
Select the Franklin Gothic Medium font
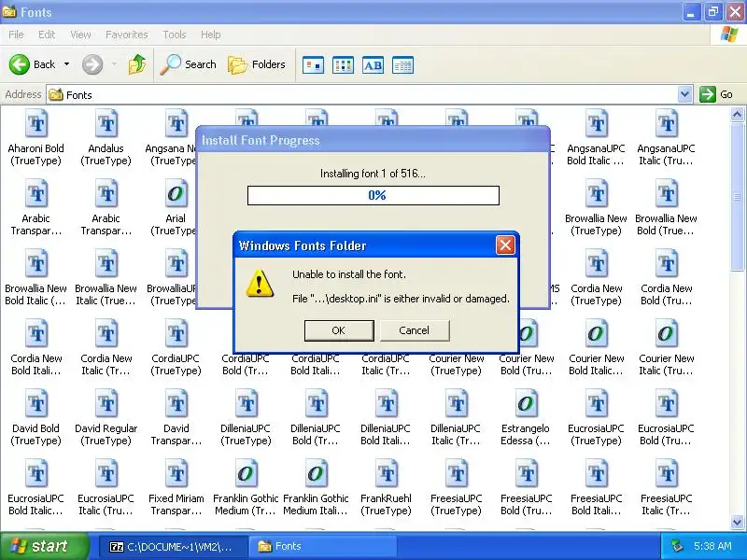pyautogui.click(x=246, y=487)
